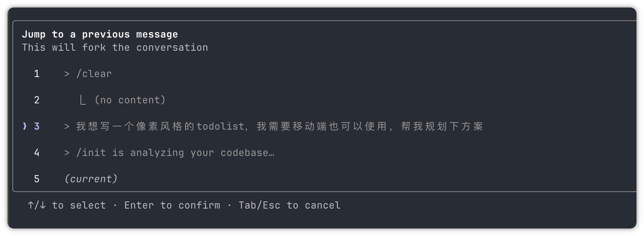Click the "Enter to confirm" hint

(x=172, y=205)
